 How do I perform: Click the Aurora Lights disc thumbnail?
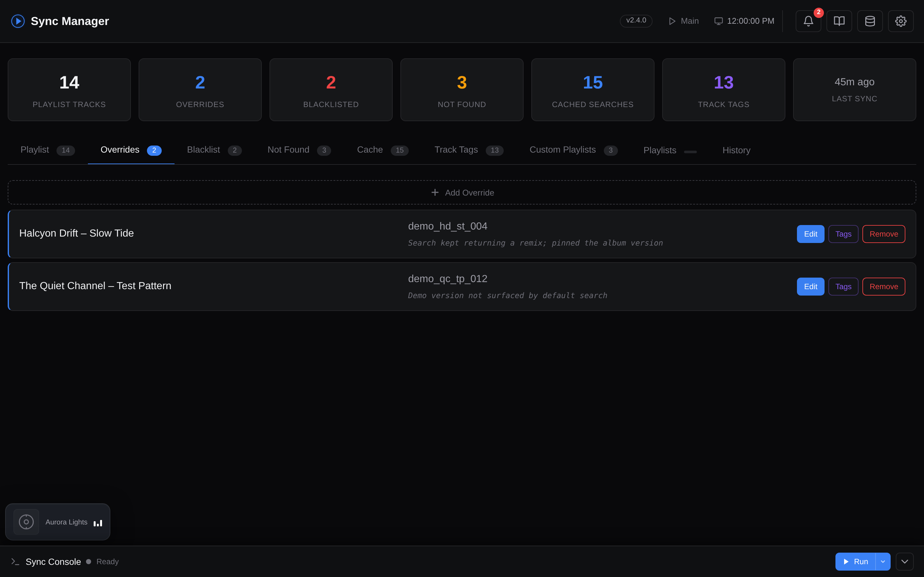pos(26,522)
